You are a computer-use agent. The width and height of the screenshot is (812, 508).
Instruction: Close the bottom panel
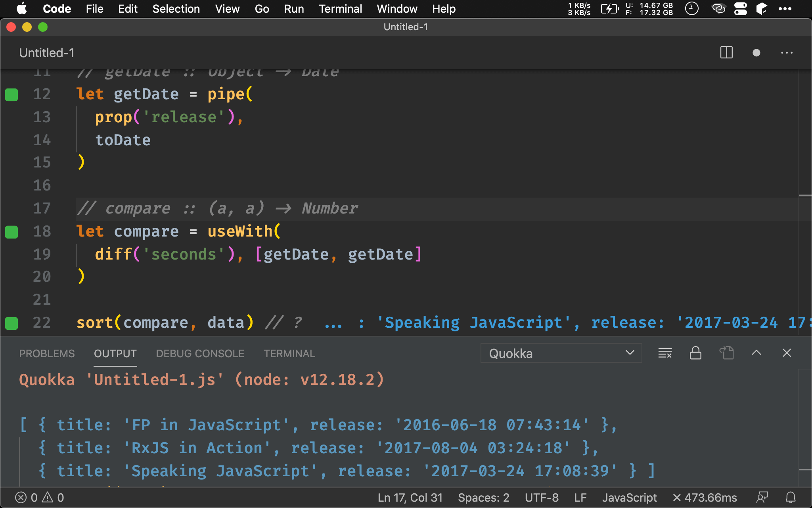787,353
